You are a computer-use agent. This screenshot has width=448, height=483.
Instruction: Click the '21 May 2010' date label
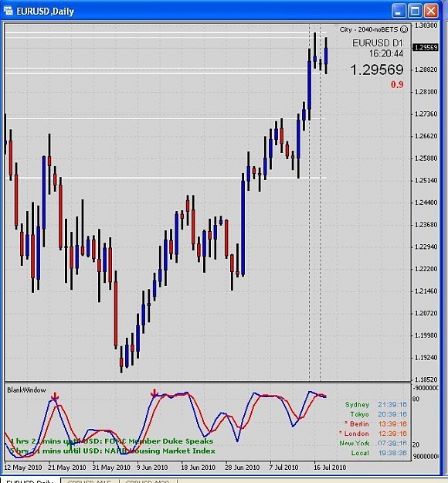click(x=67, y=468)
